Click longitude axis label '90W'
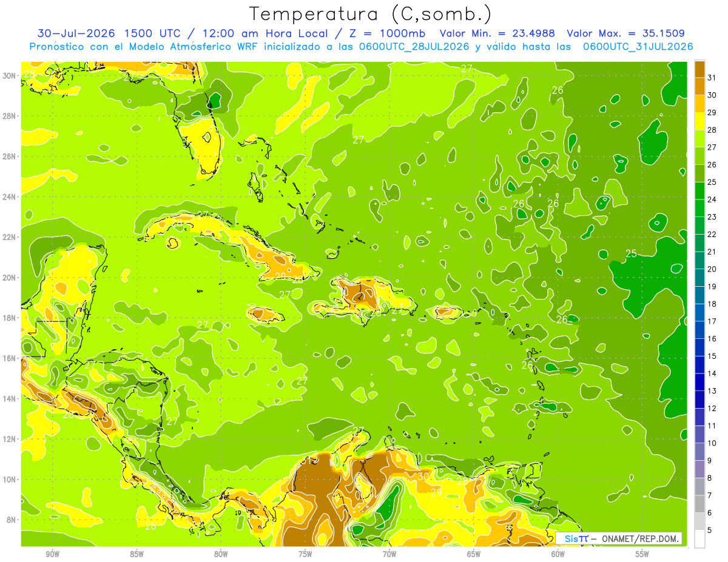The image size is (728, 562). pyautogui.click(x=52, y=554)
